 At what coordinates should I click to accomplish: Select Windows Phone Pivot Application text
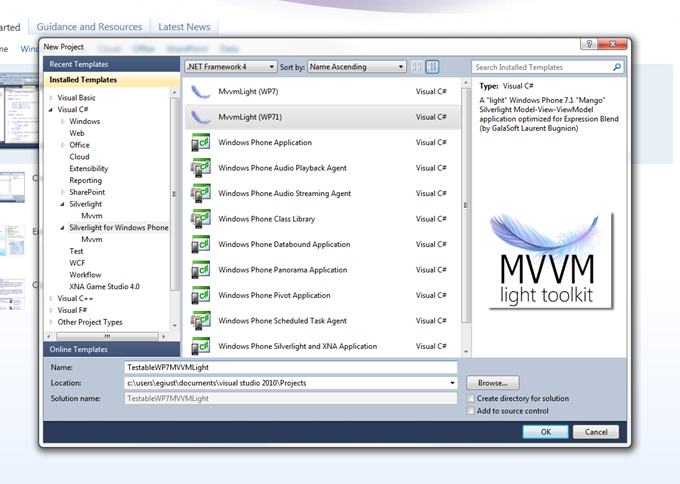point(274,295)
